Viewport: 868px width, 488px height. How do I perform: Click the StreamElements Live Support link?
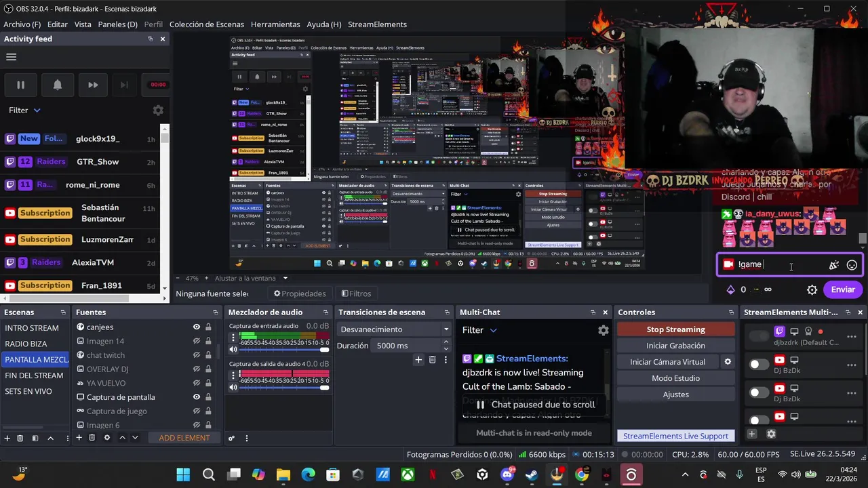point(675,436)
